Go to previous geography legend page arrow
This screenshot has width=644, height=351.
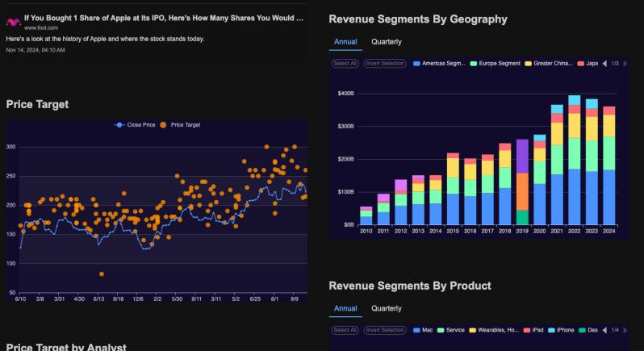coord(604,63)
